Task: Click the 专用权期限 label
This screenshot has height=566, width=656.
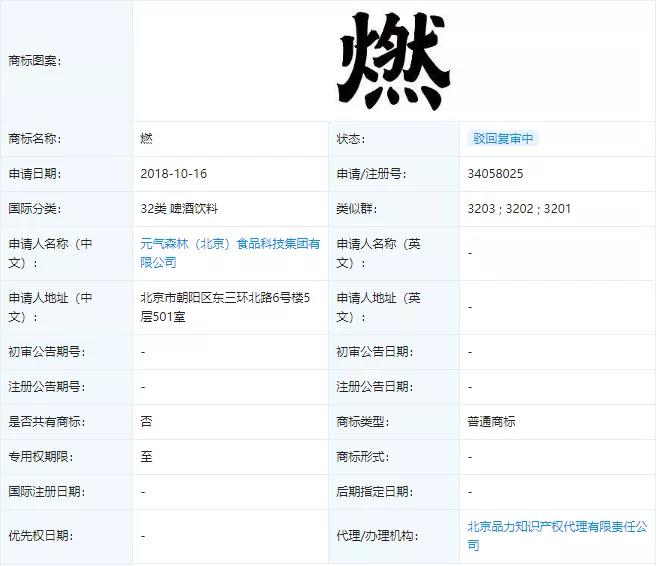Action: (x=41, y=456)
